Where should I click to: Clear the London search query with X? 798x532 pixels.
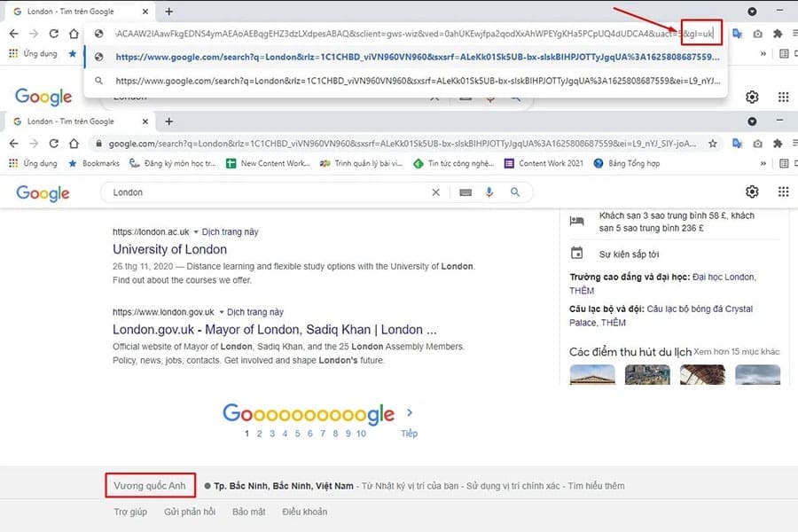(435, 192)
